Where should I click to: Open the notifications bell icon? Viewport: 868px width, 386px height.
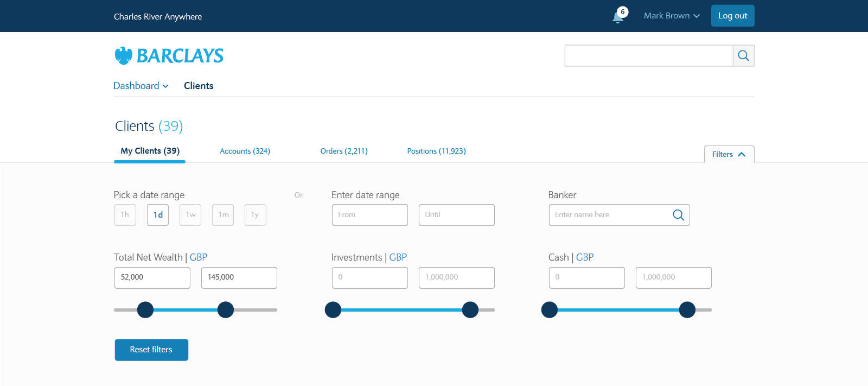click(x=618, y=17)
